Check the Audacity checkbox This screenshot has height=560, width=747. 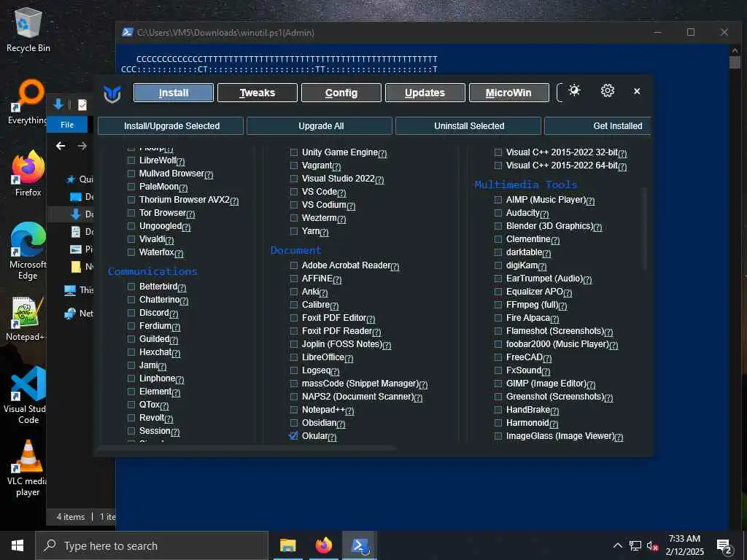[x=498, y=213]
